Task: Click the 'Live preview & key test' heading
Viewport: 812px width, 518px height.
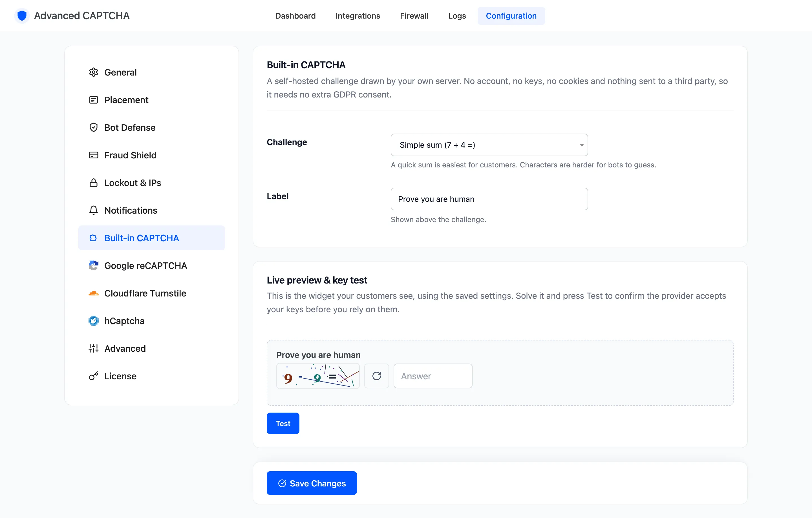Action: click(317, 280)
